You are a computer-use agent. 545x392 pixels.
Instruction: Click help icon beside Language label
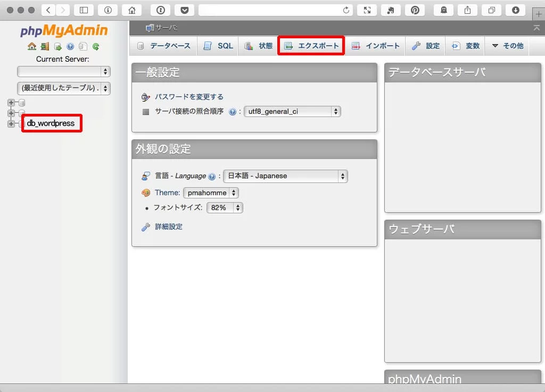[x=212, y=177]
